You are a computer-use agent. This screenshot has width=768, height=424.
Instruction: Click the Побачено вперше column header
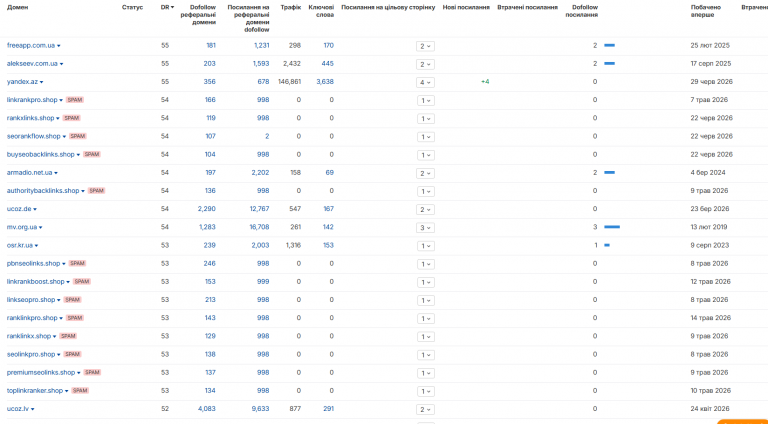point(705,11)
